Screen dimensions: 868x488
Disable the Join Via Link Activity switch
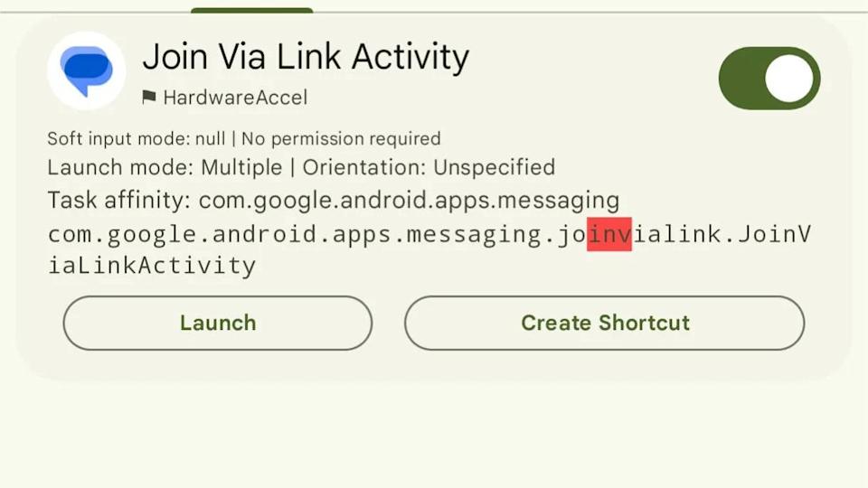(x=769, y=78)
